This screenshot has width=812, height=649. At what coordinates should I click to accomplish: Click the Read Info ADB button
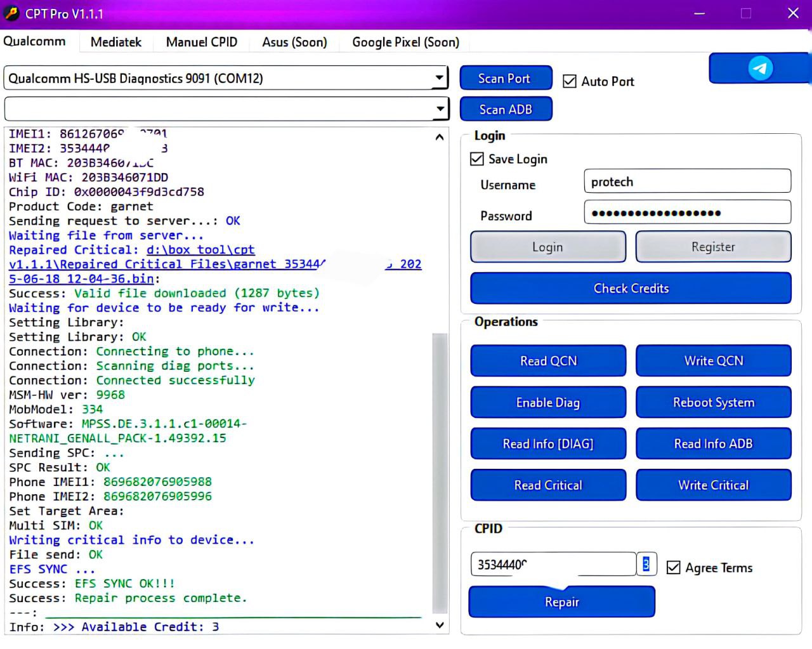pyautogui.click(x=714, y=443)
